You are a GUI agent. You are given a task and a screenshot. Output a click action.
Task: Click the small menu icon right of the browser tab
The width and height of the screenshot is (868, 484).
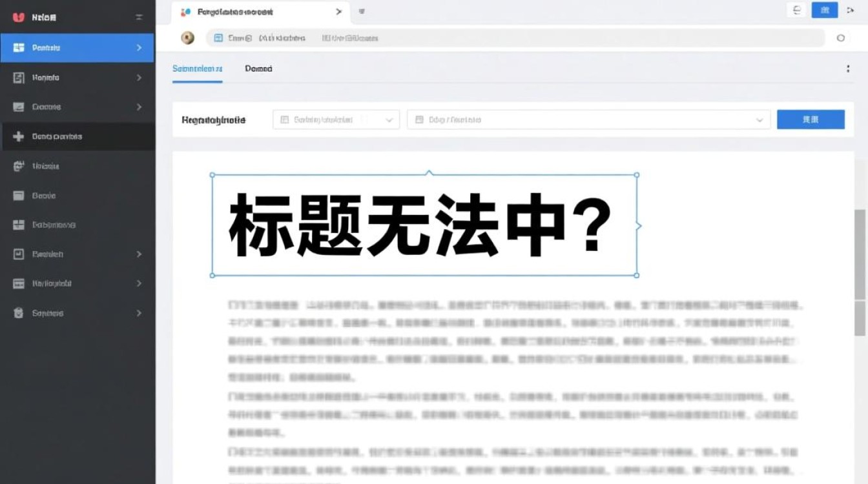click(362, 12)
